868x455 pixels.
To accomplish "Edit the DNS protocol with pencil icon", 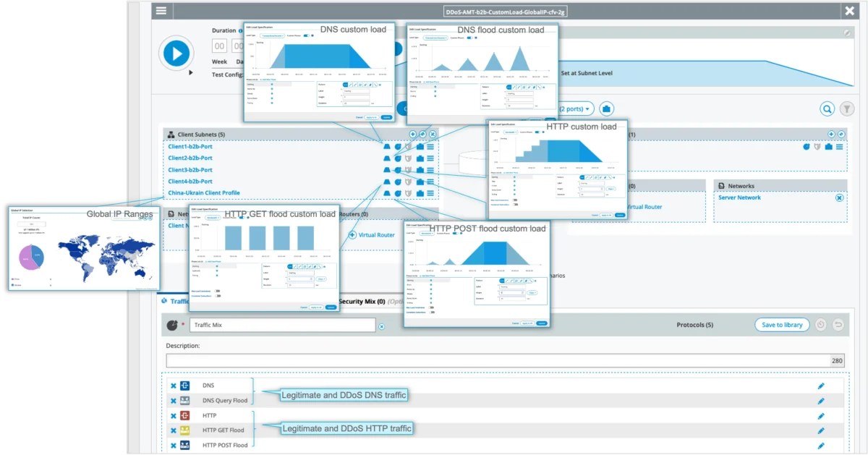I will 820,386.
